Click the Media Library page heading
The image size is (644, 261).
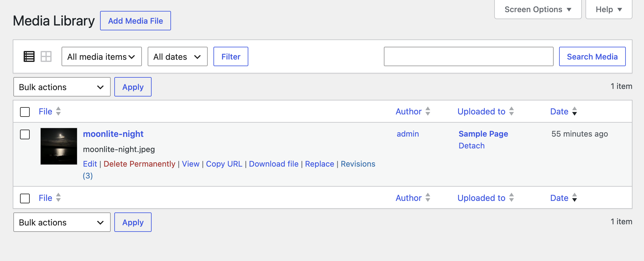54,21
